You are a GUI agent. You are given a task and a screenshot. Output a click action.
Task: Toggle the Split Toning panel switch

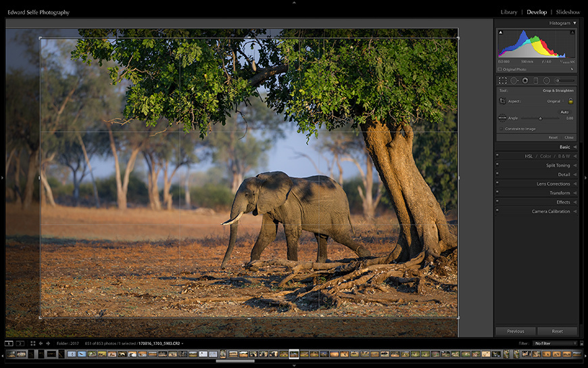pyautogui.click(x=497, y=164)
